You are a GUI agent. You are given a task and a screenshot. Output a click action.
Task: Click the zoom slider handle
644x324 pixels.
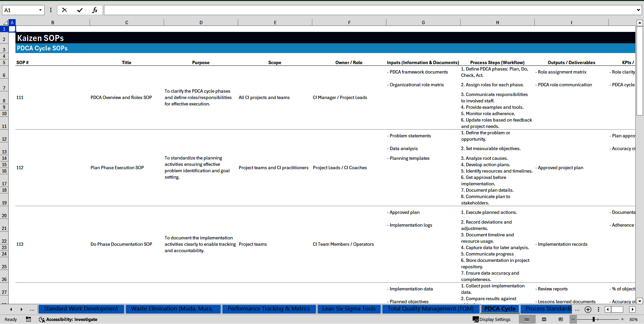tap(593, 319)
